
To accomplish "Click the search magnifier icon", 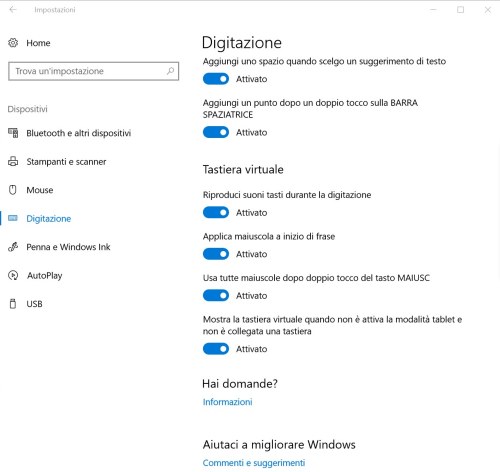I will (170, 71).
